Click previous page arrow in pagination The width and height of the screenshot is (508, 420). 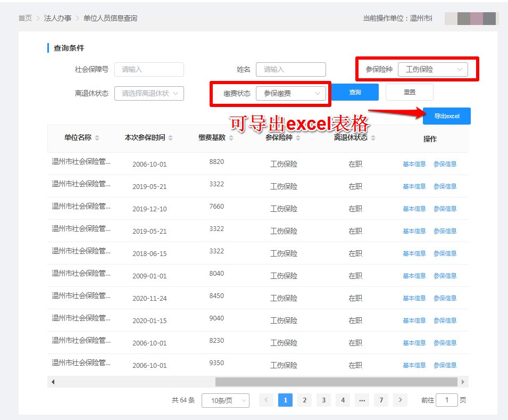coord(267,400)
